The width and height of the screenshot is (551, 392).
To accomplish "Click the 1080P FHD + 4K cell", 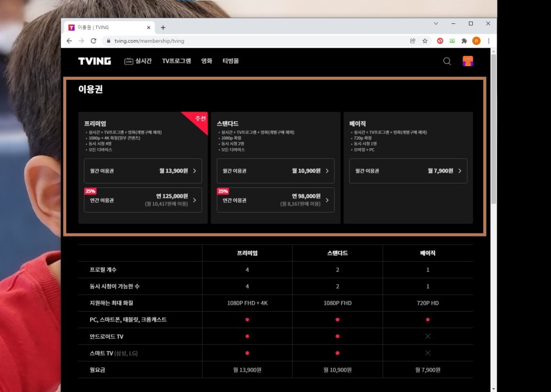I will coord(248,303).
